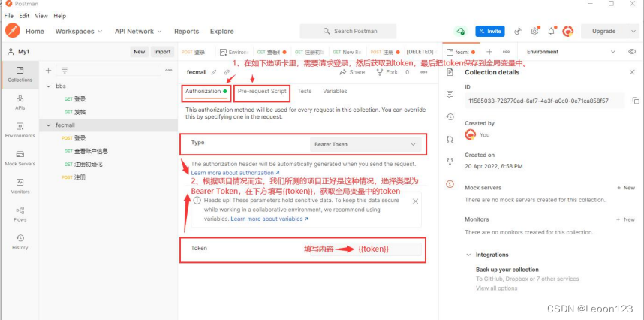Click the sync cloud status icon
The height and width of the screenshot is (320, 644).
(x=461, y=32)
